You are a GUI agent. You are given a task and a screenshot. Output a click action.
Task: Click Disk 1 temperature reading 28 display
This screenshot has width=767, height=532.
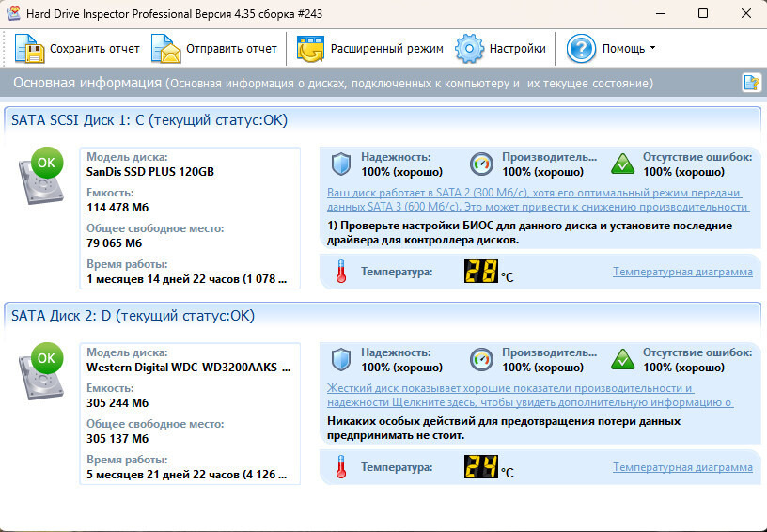(x=481, y=272)
